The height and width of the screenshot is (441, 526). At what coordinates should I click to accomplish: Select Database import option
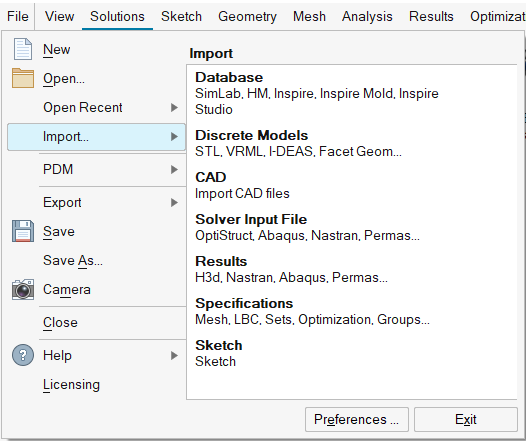[317, 93]
